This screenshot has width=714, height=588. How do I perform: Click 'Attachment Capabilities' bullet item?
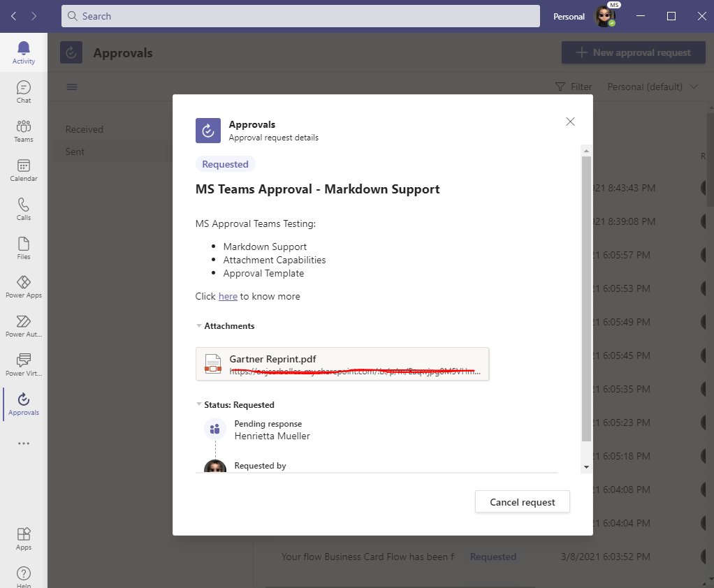tap(275, 260)
